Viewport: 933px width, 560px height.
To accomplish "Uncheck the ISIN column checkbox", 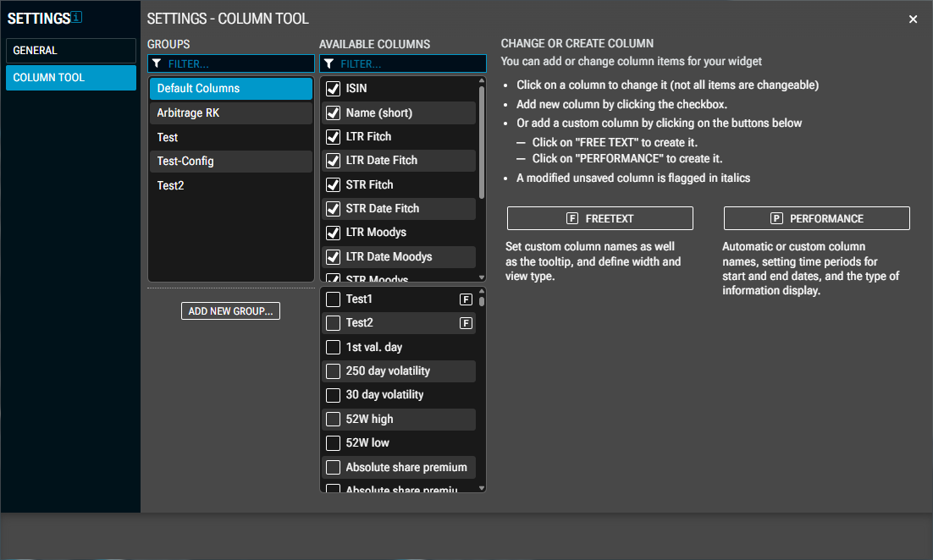I will [x=334, y=89].
